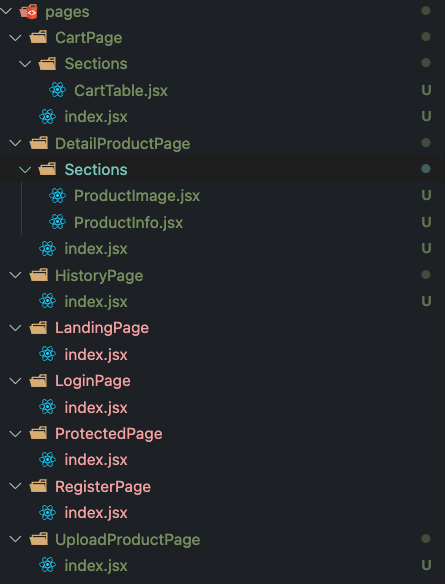Click the React icon next to ProductImage.jsx
Screen dimensions: 445x584
[57, 196]
